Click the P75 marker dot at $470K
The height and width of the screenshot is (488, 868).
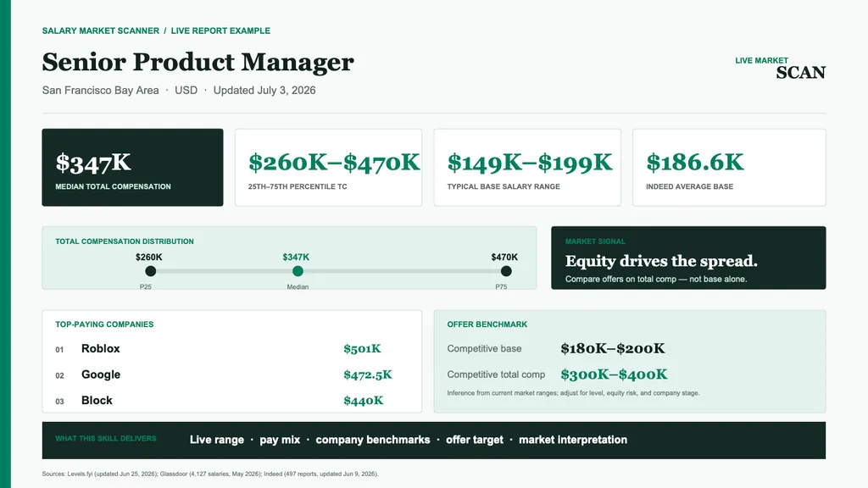pyautogui.click(x=506, y=271)
